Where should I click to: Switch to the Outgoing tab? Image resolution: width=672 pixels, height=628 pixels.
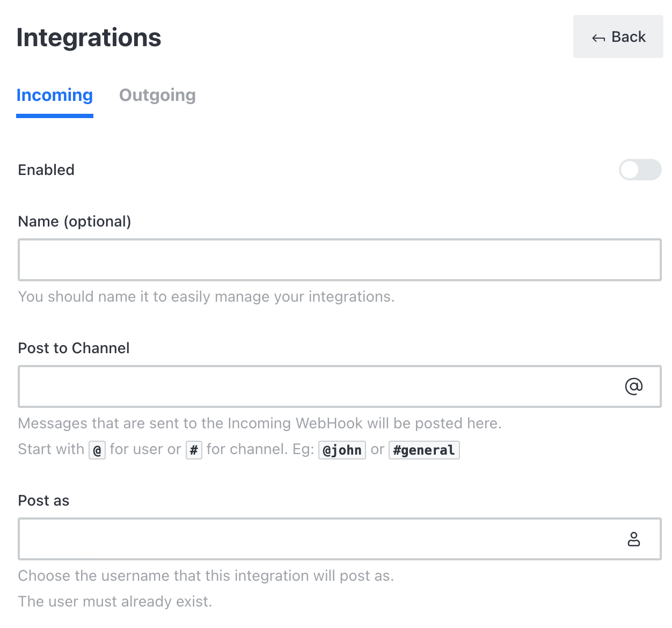pyautogui.click(x=157, y=96)
